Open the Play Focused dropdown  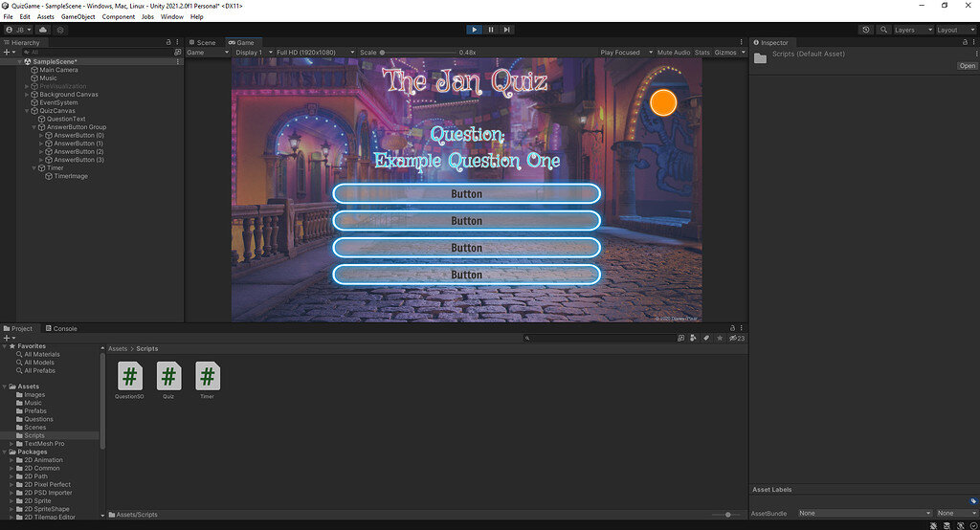(626, 53)
